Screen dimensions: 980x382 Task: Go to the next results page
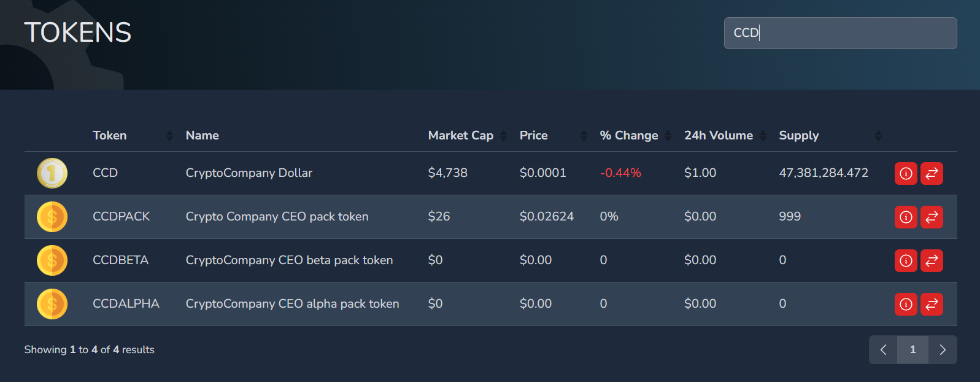943,349
